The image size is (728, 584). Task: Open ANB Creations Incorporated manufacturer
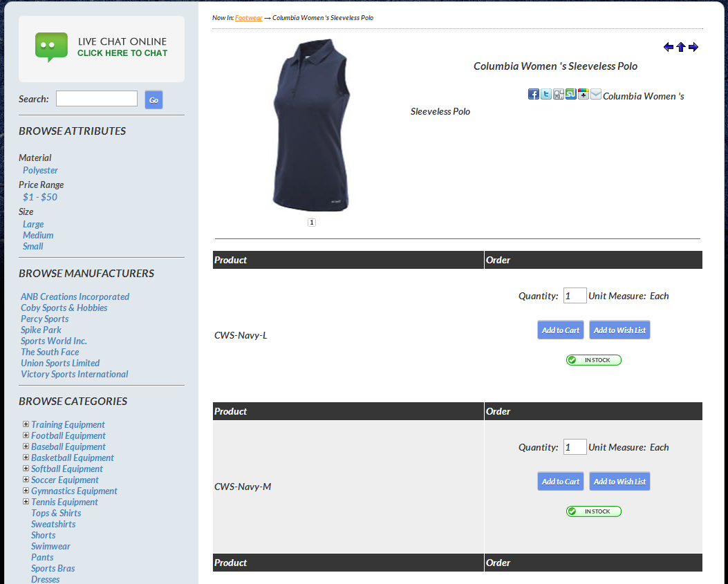coord(75,296)
